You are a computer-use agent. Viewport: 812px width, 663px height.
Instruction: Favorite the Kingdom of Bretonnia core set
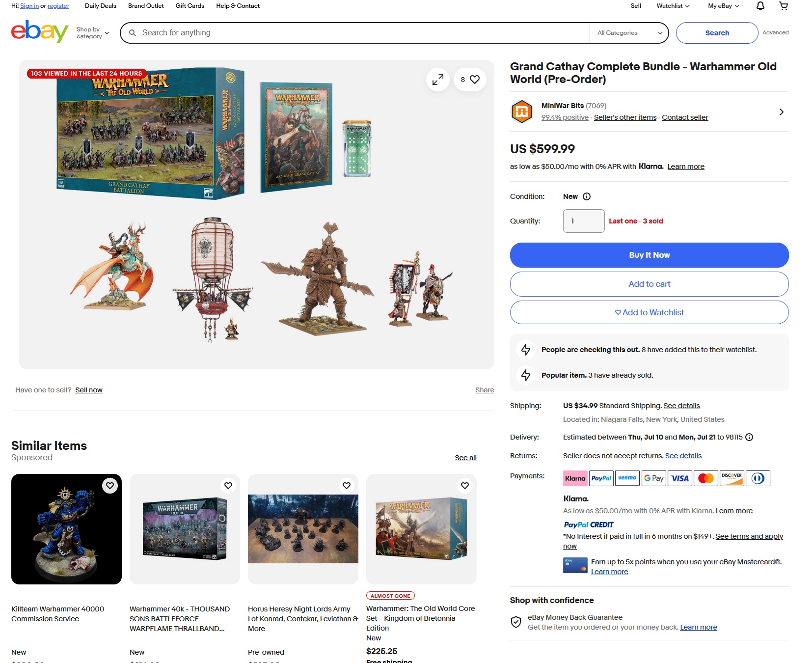point(465,486)
